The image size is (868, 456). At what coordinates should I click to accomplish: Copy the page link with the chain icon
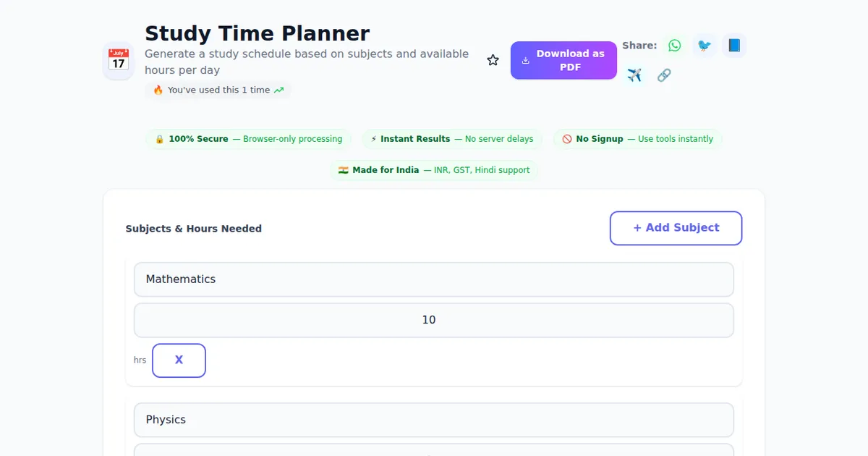pyautogui.click(x=664, y=75)
